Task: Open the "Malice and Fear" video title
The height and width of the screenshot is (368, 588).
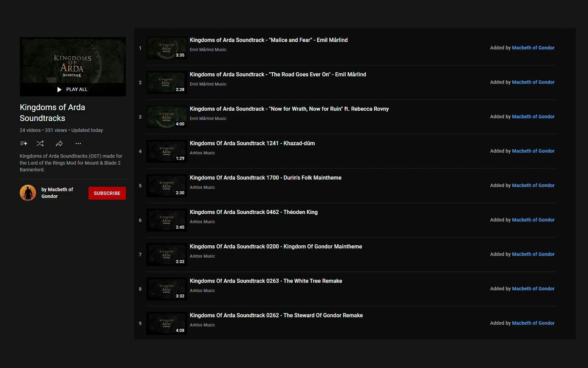Action: tap(269, 40)
